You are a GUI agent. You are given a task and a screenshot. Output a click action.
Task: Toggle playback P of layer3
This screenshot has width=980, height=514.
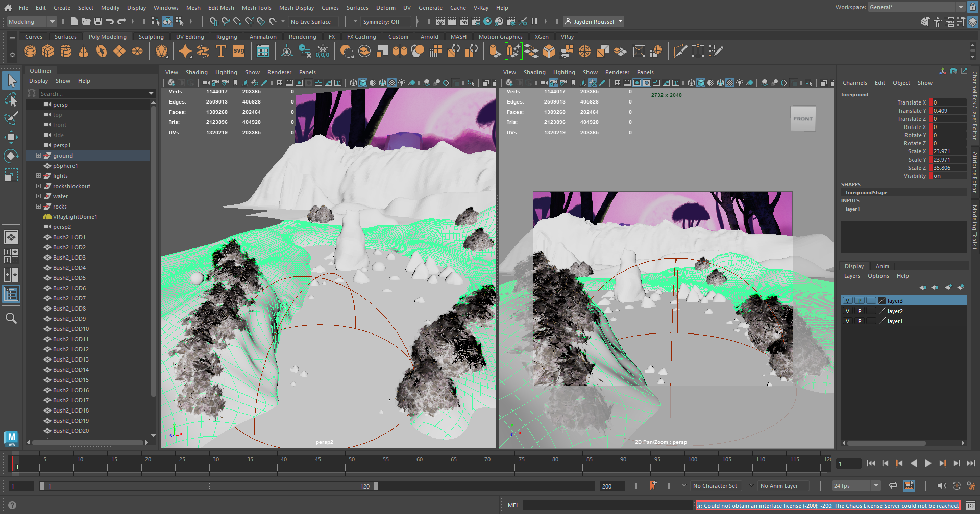[x=860, y=301]
